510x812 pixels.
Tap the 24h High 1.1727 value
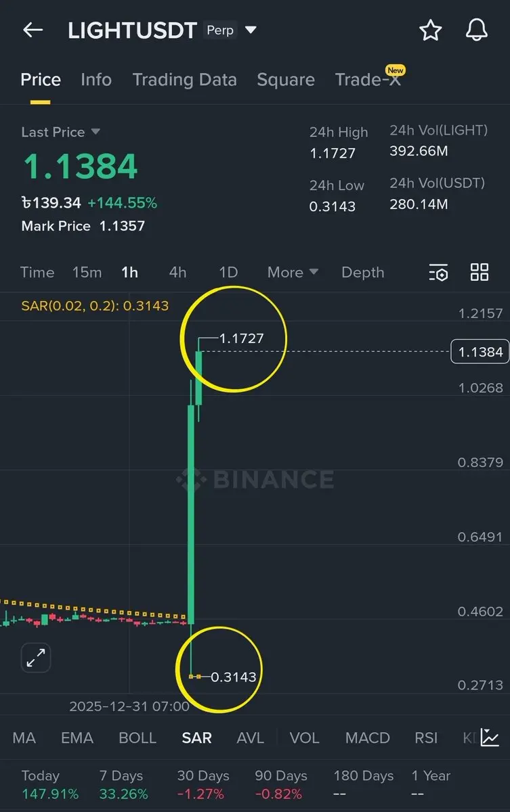pyautogui.click(x=333, y=153)
